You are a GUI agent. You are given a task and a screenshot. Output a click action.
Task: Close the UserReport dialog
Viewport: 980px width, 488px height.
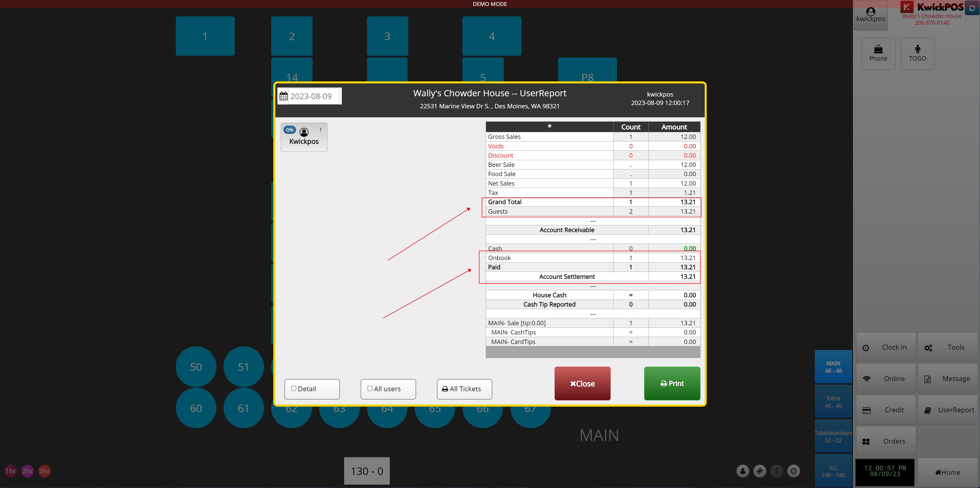point(583,383)
